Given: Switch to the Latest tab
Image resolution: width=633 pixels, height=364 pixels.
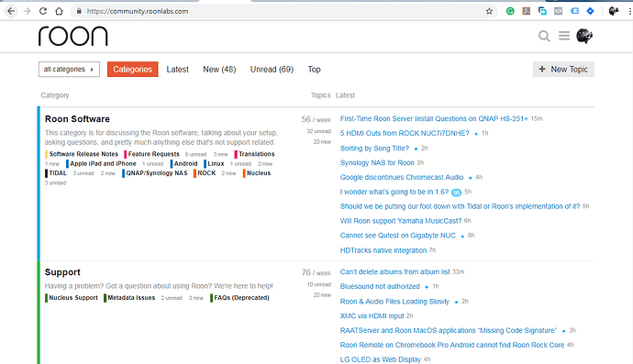Looking at the screenshot, I should (x=178, y=70).
